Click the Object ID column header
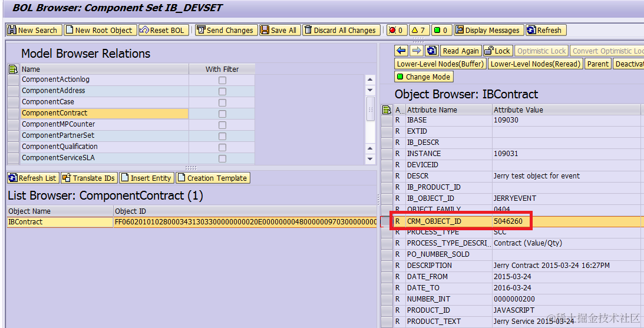 [245, 211]
